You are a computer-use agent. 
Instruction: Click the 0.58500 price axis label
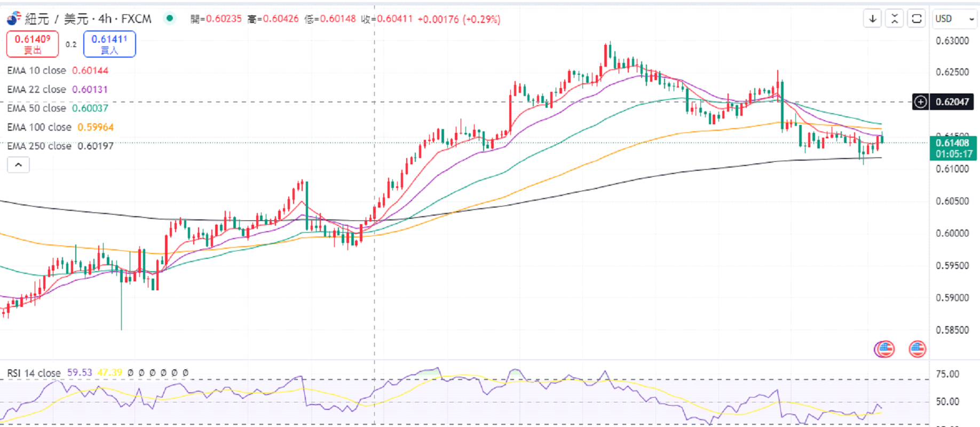[x=952, y=330]
